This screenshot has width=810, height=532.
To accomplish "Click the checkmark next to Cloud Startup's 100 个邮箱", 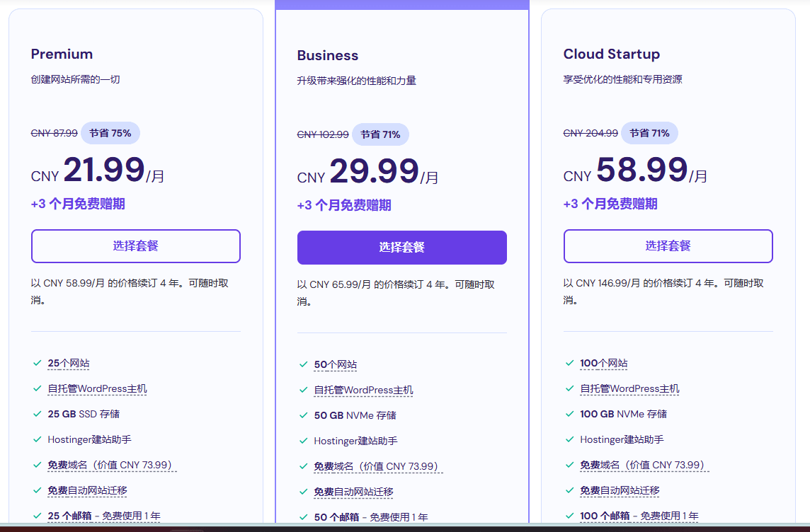I will [569, 516].
